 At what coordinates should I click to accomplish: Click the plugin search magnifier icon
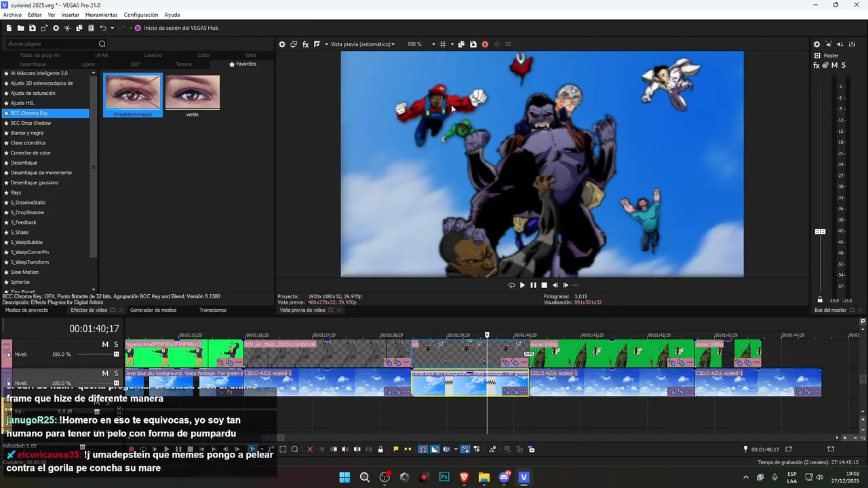pos(102,44)
